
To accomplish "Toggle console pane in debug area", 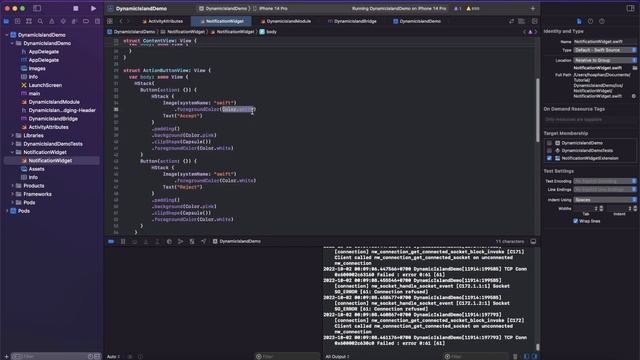I will pyautogui.click(x=535, y=356).
